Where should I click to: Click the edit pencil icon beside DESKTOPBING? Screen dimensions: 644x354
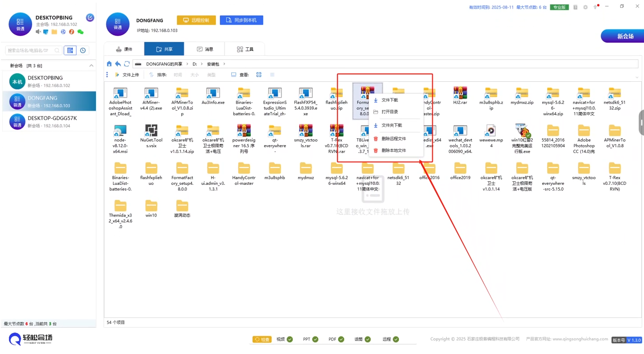point(90,18)
